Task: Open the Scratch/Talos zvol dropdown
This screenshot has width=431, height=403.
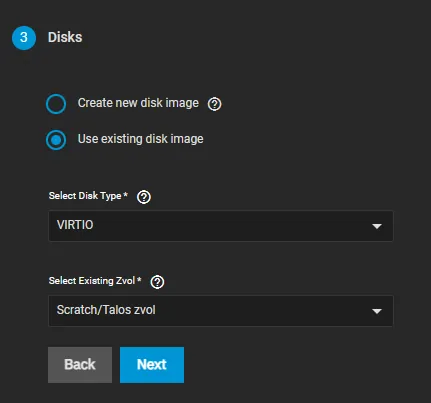Action: tap(221, 311)
